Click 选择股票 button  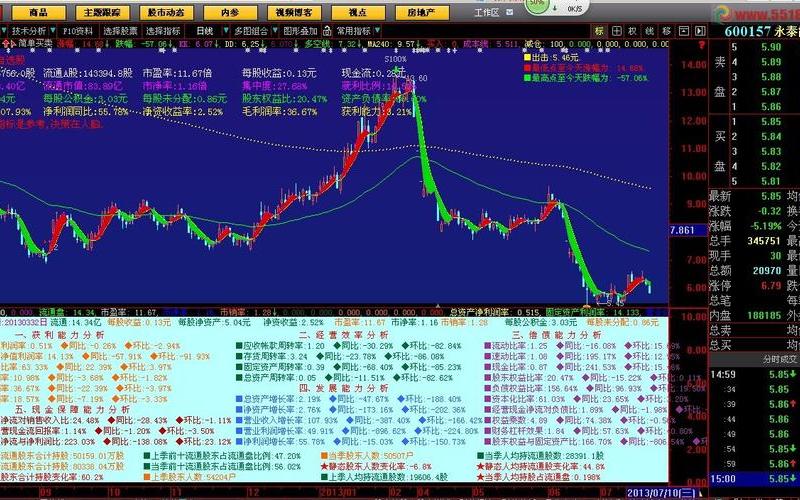(120, 31)
